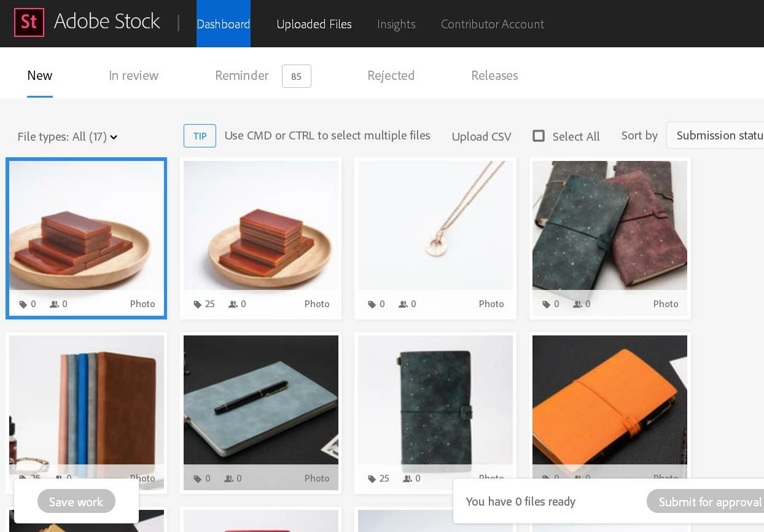Screen dimensions: 764x532
Task: Click tag icon showing 25 on second jelly photo
Action: 198,304
